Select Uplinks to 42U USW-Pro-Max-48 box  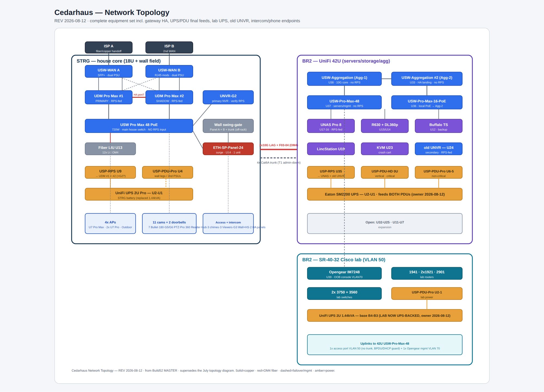pos(385,345)
